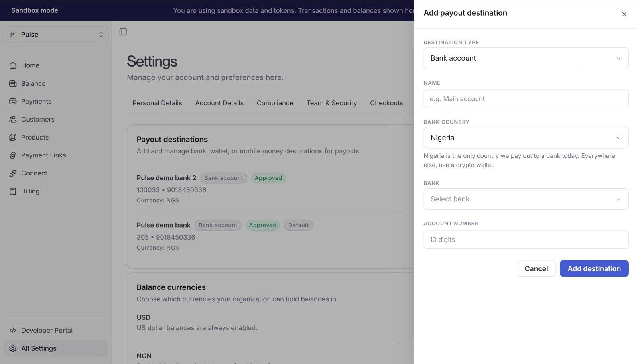Click the Pulse demo bank 2 name
Image resolution: width=638 pixels, height=364 pixels.
point(166,178)
